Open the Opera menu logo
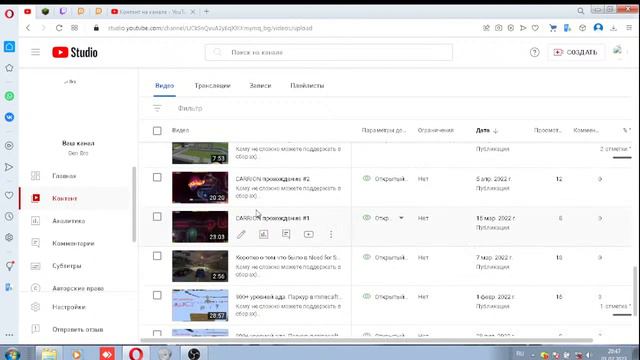The image size is (640, 360). click(x=9, y=14)
